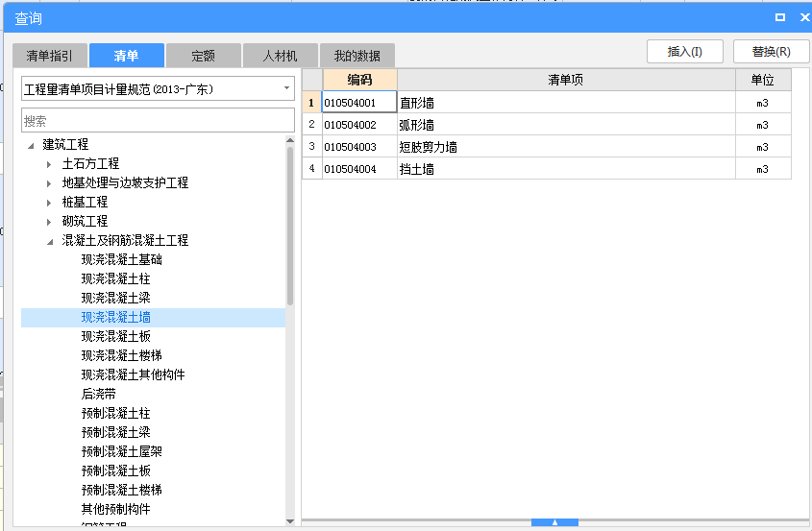Collapse the 建筑工程 tree node
The height and width of the screenshot is (531, 812).
tap(31, 145)
